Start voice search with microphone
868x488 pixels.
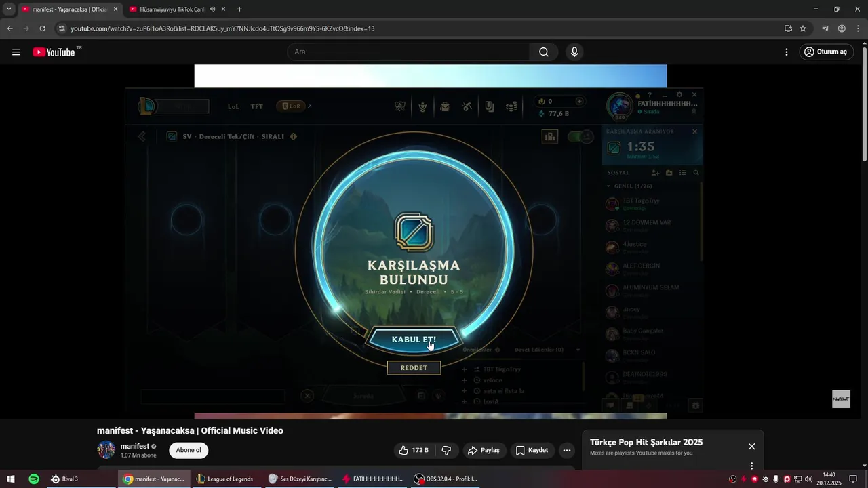(x=574, y=52)
